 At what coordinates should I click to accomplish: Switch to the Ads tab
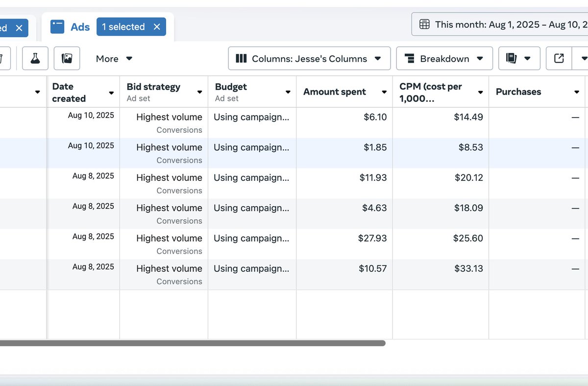pyautogui.click(x=80, y=26)
